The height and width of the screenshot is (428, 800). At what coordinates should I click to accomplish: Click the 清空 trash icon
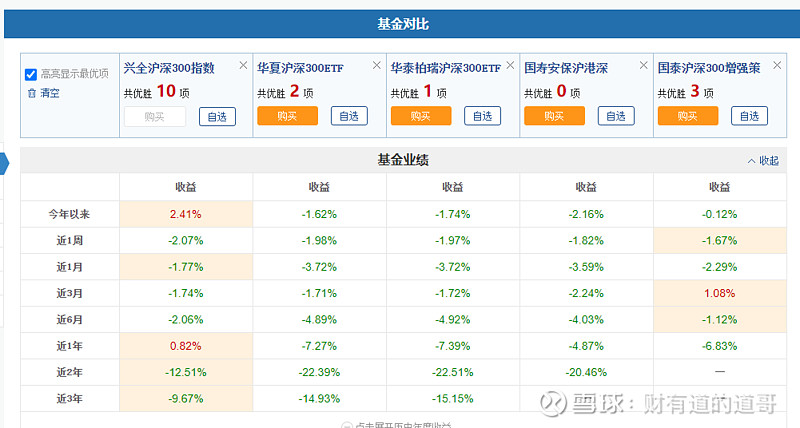pos(32,93)
